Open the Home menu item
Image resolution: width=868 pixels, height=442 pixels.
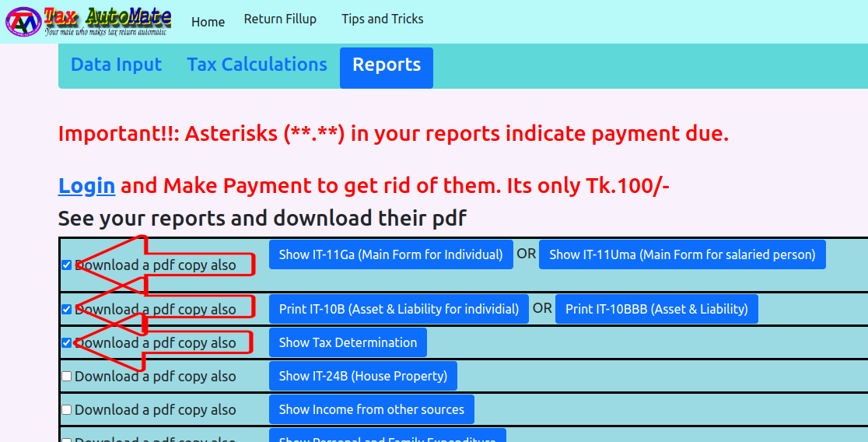[x=208, y=22]
